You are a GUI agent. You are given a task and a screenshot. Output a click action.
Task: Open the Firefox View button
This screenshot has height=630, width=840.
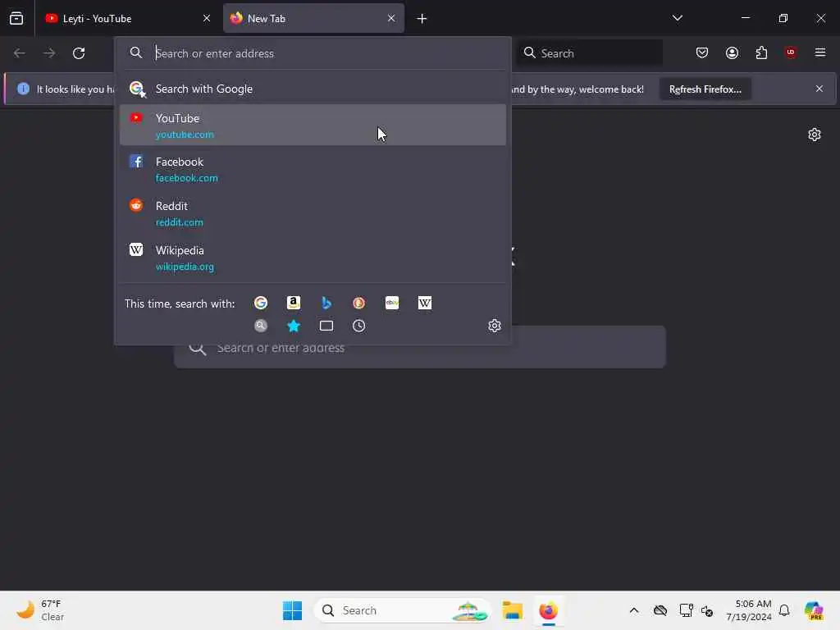click(16, 18)
